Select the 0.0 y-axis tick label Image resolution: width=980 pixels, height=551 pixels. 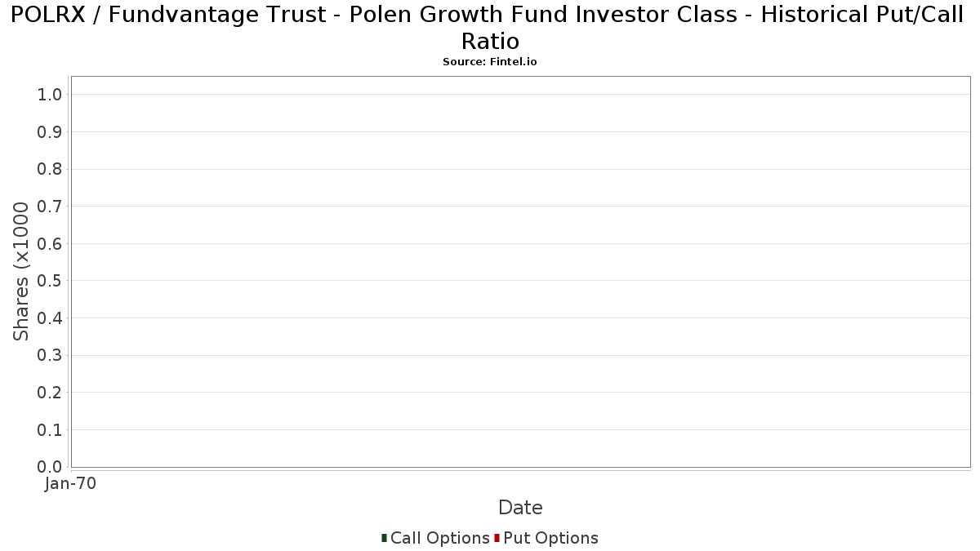click(x=50, y=467)
